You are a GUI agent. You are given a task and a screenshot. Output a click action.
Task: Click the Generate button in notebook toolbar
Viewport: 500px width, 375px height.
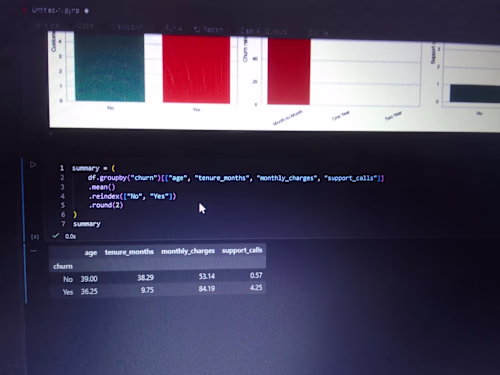(x=43, y=25)
